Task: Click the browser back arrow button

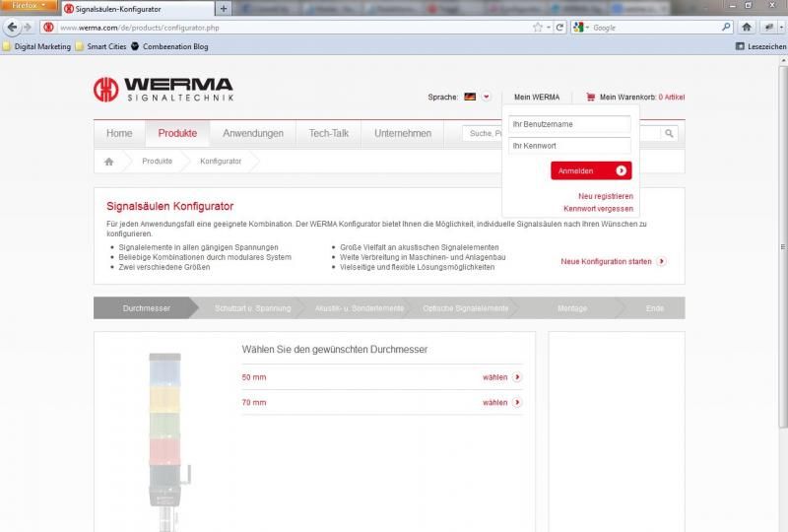Action: coord(12,28)
